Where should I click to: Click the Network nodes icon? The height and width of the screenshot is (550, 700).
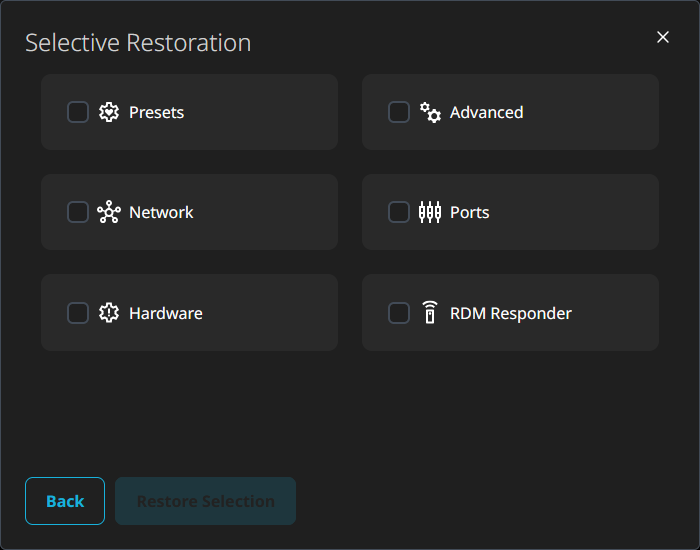click(x=109, y=212)
